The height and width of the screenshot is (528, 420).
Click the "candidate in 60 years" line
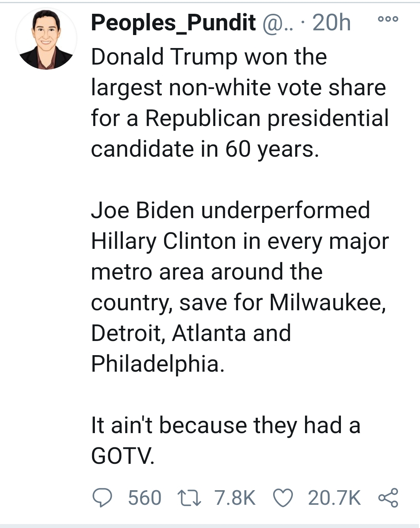pyautogui.click(x=205, y=149)
